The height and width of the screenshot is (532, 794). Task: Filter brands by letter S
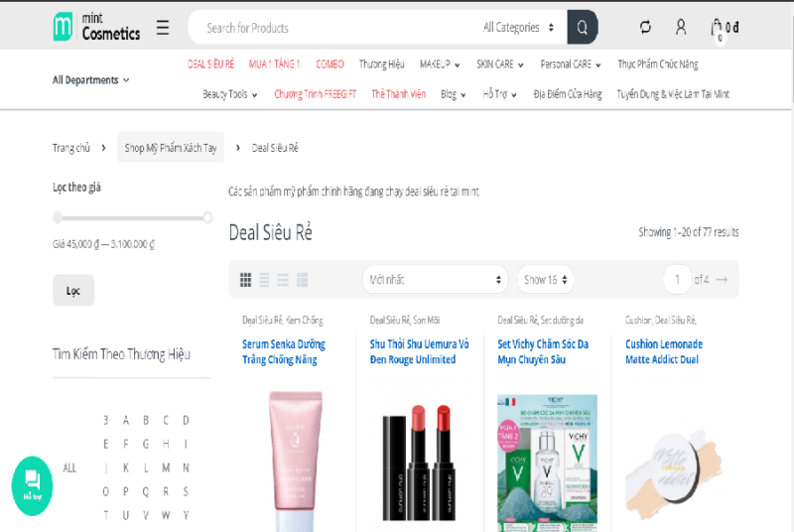tap(186, 492)
